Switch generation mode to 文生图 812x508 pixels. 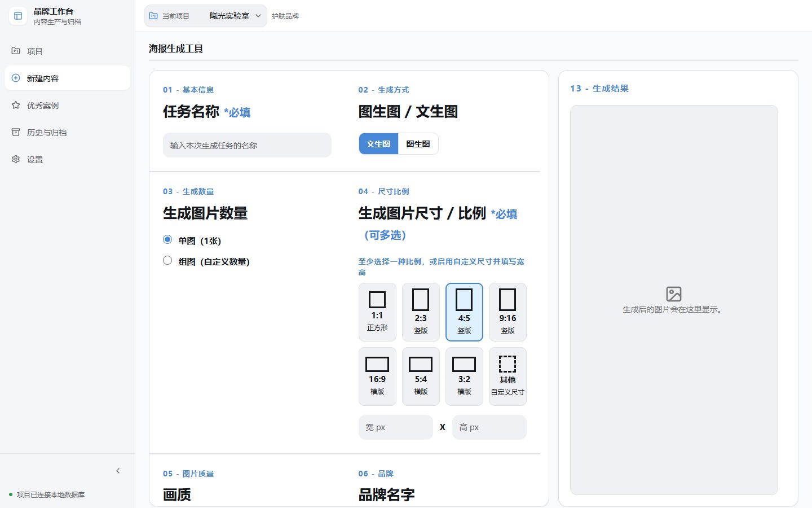[378, 144]
